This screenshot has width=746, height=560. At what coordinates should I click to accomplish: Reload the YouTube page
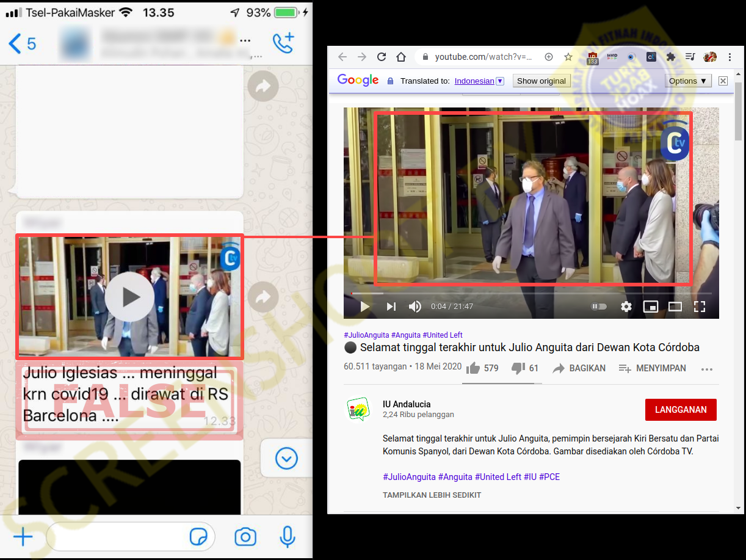click(382, 57)
